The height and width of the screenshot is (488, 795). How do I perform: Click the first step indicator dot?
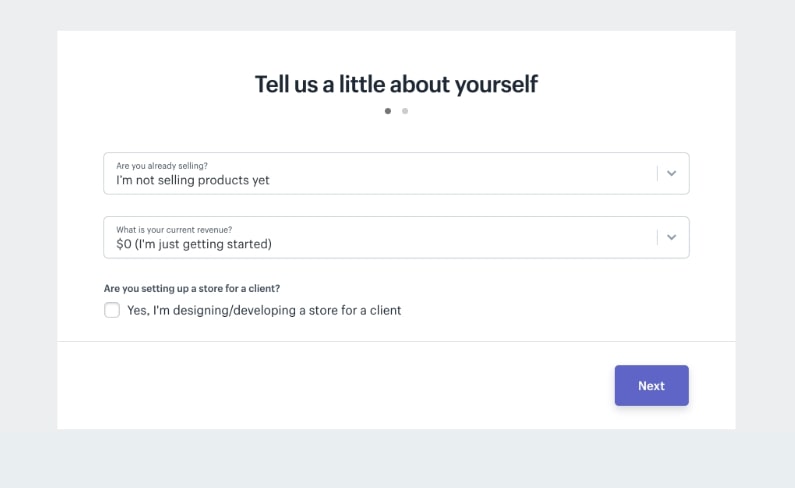[388, 111]
